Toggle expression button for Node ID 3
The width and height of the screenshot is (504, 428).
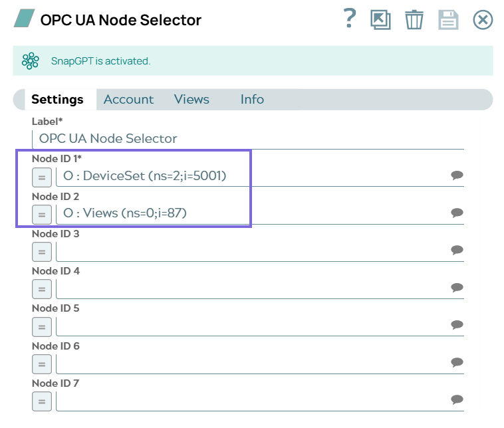pyautogui.click(x=42, y=252)
